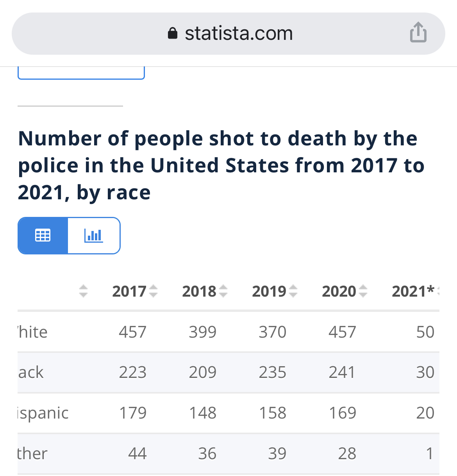Select the Hispanic row label
Image resolution: width=457 pixels, height=476 pixels.
(x=43, y=413)
